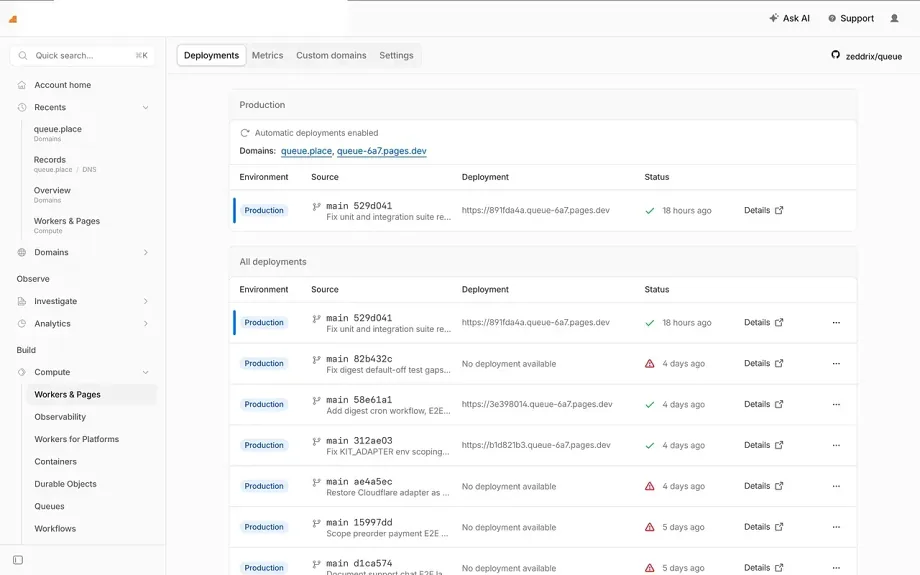Click the automatic deployments refresh icon

[x=245, y=133]
